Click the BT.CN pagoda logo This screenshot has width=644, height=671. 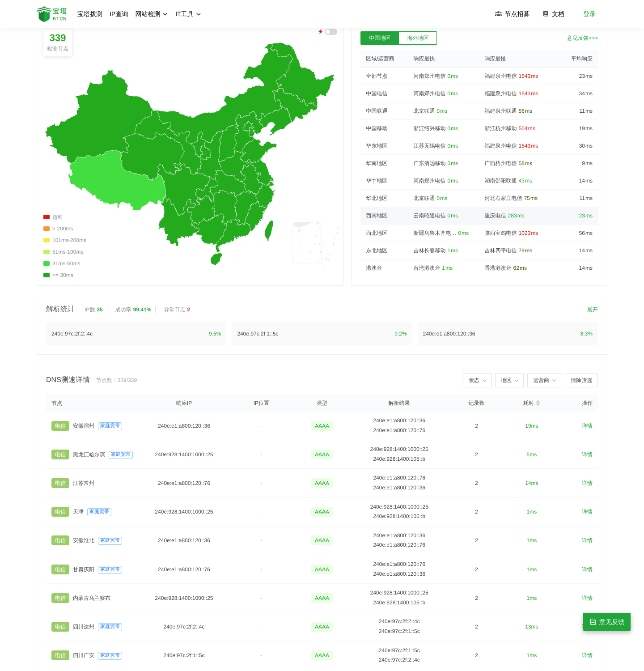pyautogui.click(x=52, y=14)
